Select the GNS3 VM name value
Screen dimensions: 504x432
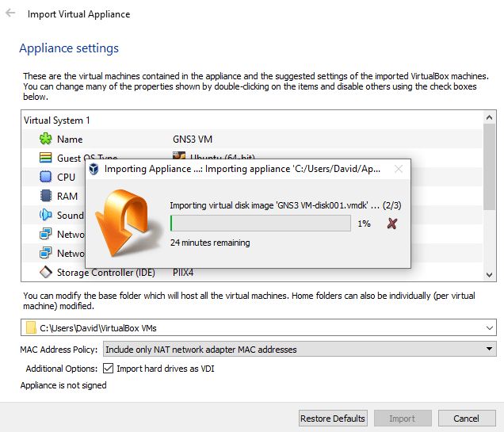click(x=193, y=140)
